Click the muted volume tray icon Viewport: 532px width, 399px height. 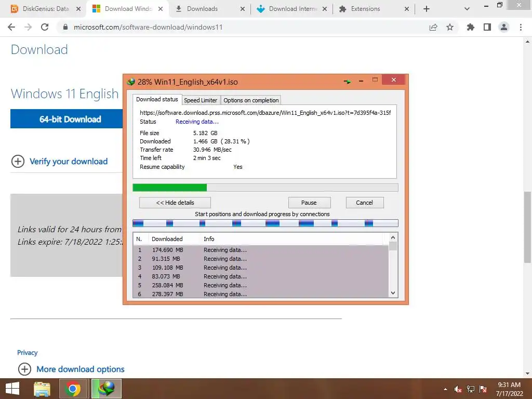[x=458, y=389]
